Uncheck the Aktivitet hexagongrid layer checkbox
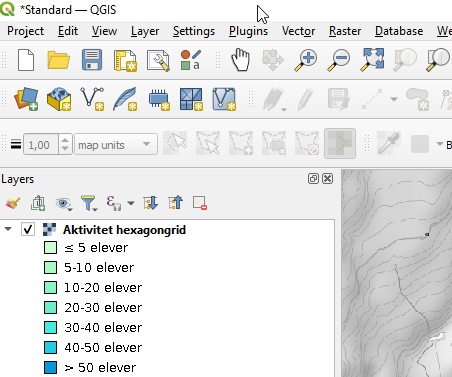 (x=28, y=229)
